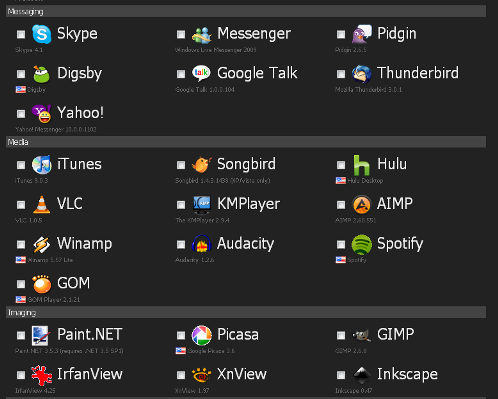The width and height of the screenshot is (498, 399).
Task: Check the iTunes checkbox
Action: 21,165
